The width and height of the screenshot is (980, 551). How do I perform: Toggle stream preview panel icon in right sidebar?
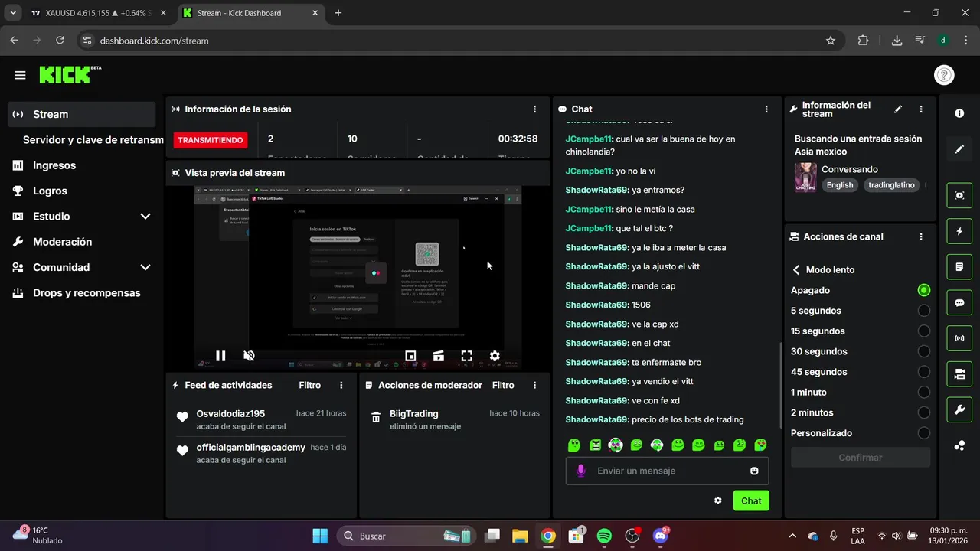click(x=959, y=195)
